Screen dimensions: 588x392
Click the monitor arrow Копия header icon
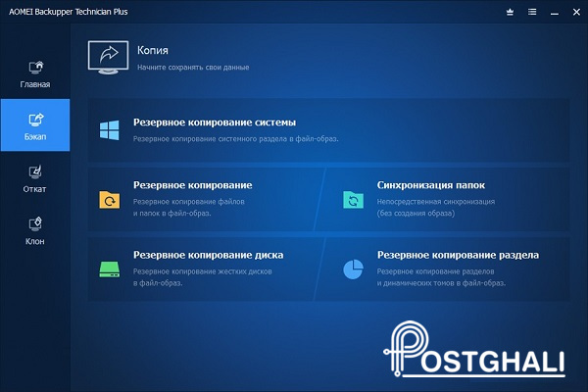[109, 58]
